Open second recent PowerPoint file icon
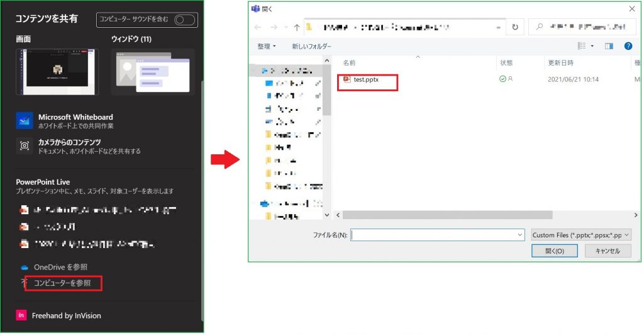Image resolution: width=644 pixels, height=335 pixels. click(24, 227)
